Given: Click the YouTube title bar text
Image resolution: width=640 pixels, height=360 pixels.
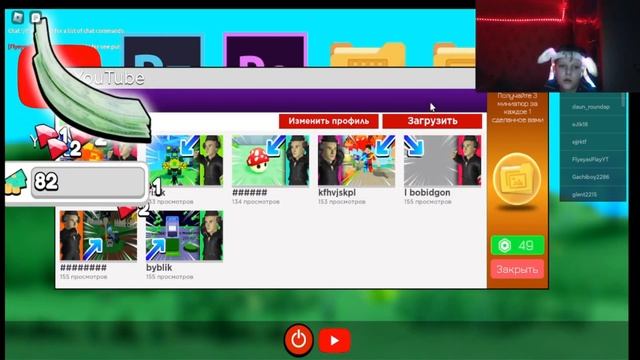Looking at the screenshot, I should pos(110,78).
